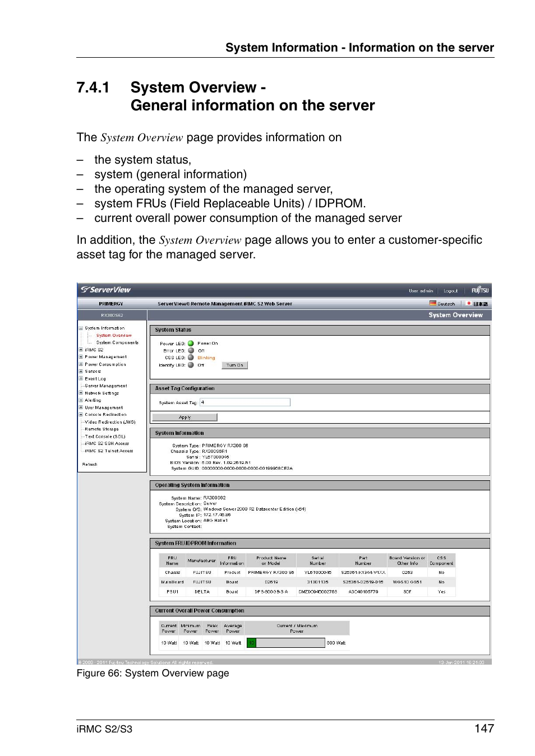Viewport: 535px width, 756px height.
Task: Expand the Power Management tree node
Action: (81, 357)
